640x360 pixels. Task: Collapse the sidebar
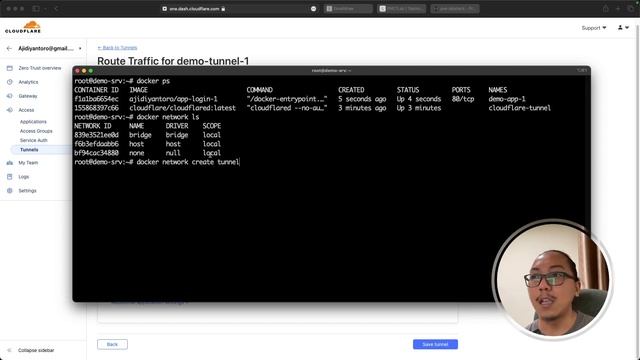[x=36, y=350]
